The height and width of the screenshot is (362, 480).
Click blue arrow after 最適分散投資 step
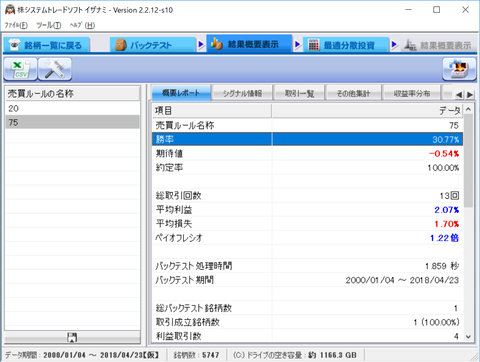click(394, 45)
